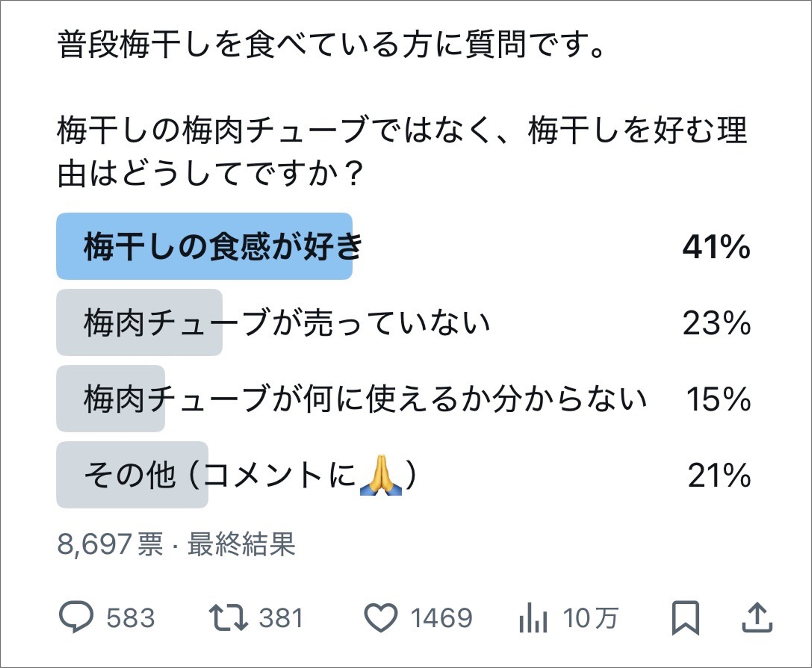Click the 8,697票 vote total

pyautogui.click(x=110, y=544)
